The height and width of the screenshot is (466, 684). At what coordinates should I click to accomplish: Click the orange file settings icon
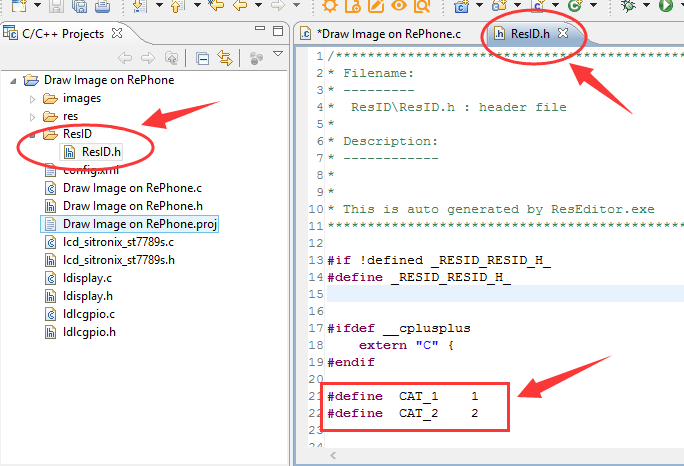(x=352, y=6)
